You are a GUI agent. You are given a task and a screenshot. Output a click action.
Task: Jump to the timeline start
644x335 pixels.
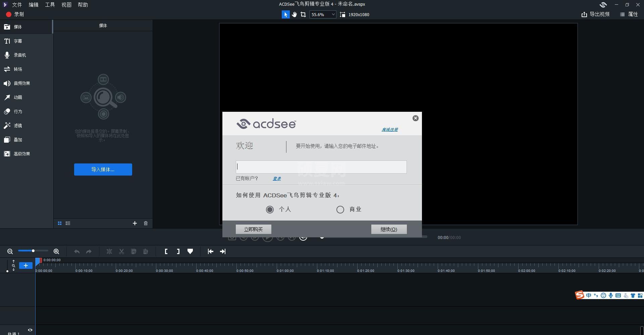[x=210, y=251]
